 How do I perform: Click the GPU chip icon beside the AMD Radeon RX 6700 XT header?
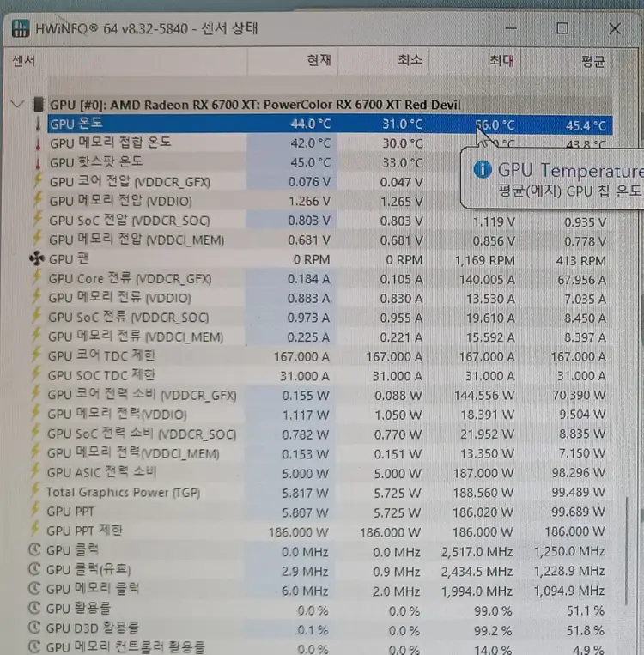coord(38,105)
